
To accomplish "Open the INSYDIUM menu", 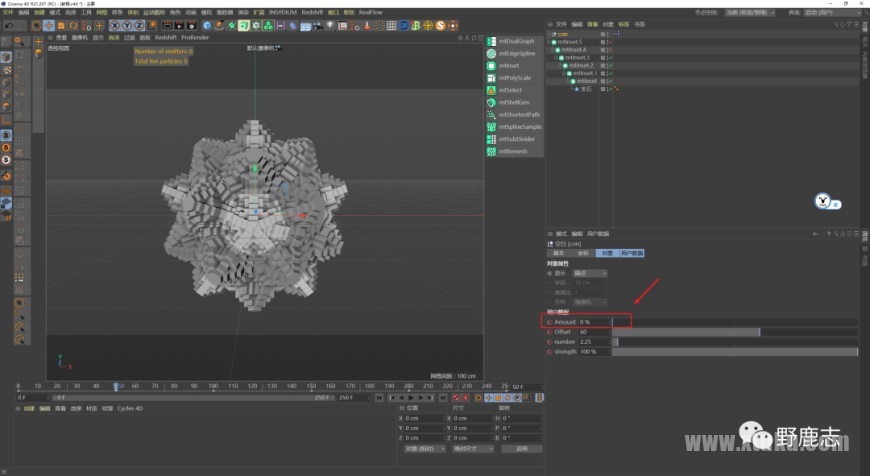I will [x=282, y=12].
